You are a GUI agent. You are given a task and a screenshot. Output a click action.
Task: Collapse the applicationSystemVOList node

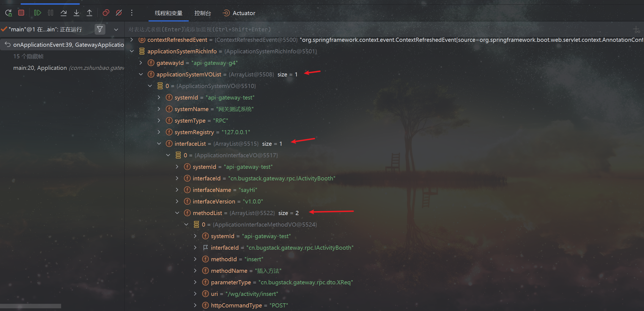click(x=141, y=74)
